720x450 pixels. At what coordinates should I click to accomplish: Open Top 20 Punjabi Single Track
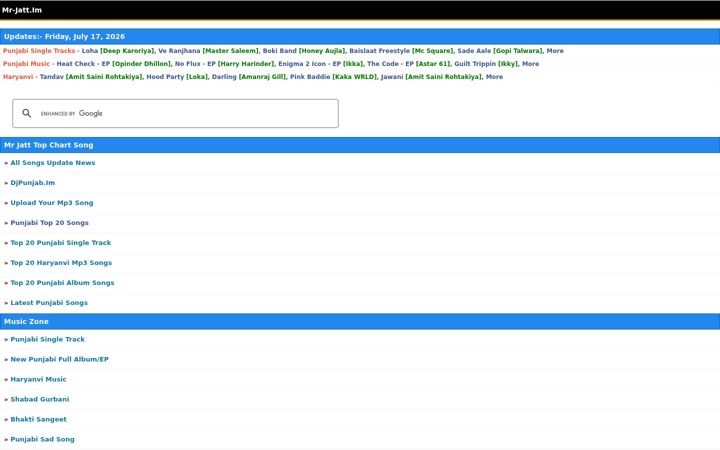point(61,242)
